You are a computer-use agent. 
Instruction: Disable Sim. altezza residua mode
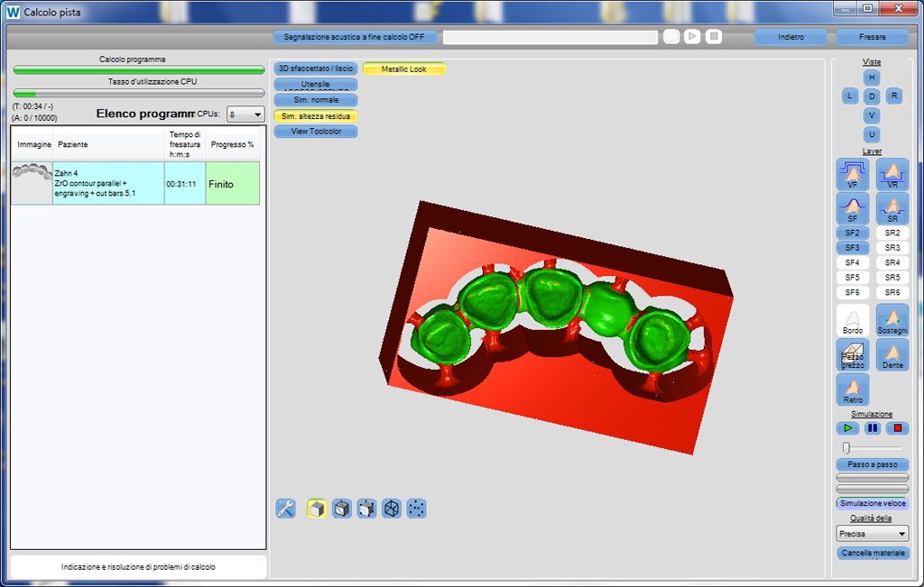pyautogui.click(x=315, y=116)
